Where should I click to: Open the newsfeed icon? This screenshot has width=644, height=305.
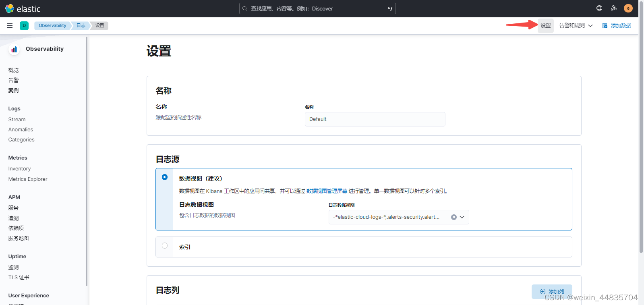(x=614, y=8)
